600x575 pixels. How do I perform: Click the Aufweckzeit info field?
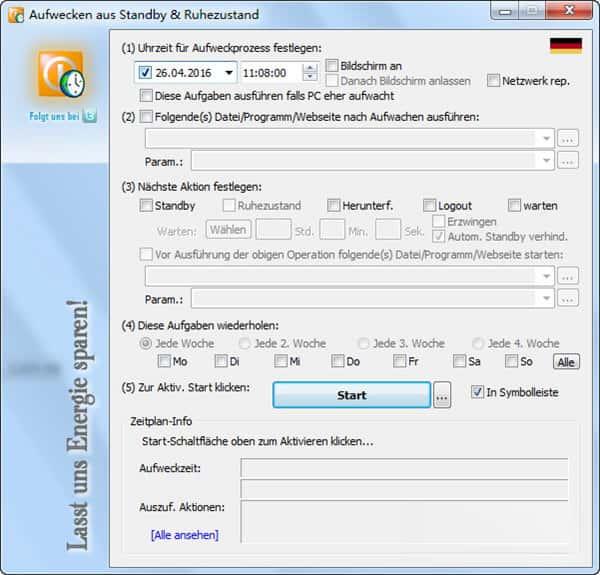[404, 468]
